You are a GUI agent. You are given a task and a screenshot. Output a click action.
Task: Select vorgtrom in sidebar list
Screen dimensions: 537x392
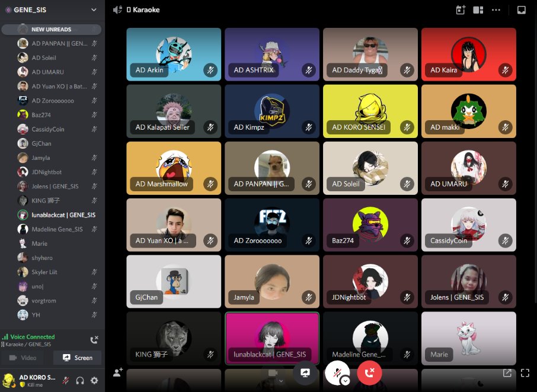coord(57,301)
